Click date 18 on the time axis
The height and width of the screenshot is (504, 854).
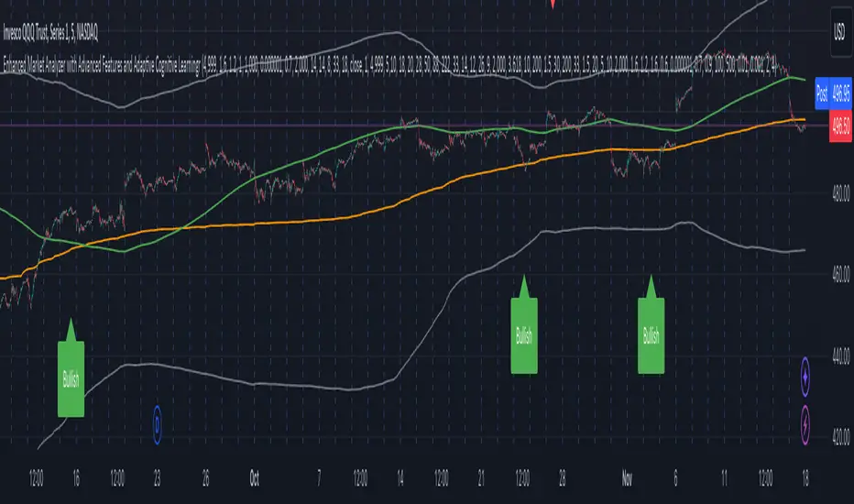pyautogui.click(x=805, y=478)
